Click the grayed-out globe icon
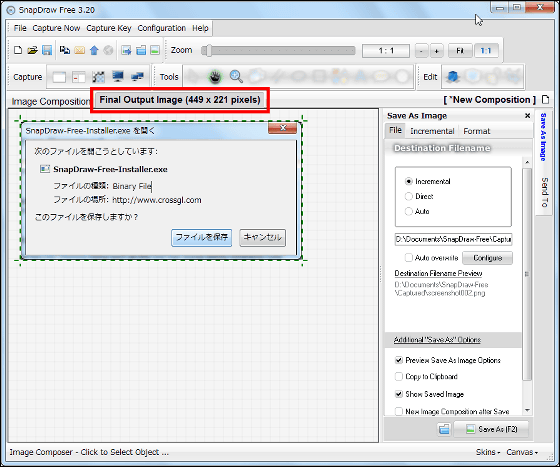560x467 pixels. (108, 50)
